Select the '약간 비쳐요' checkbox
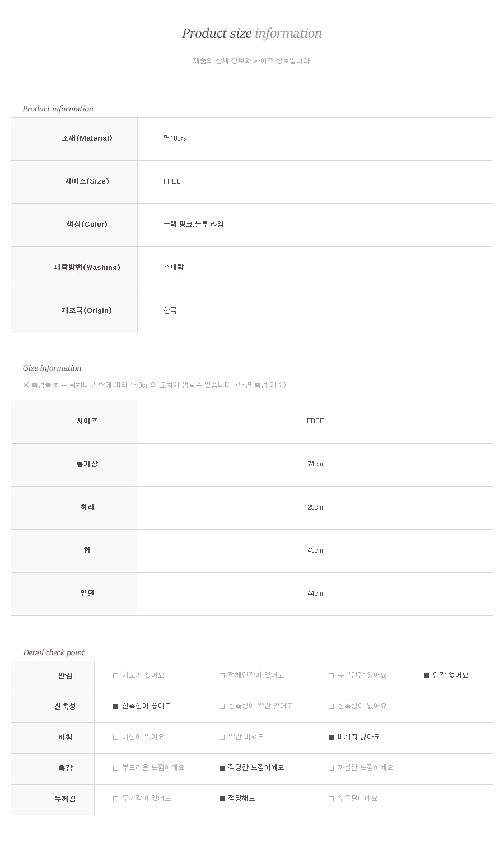The image size is (504, 868). (x=222, y=738)
